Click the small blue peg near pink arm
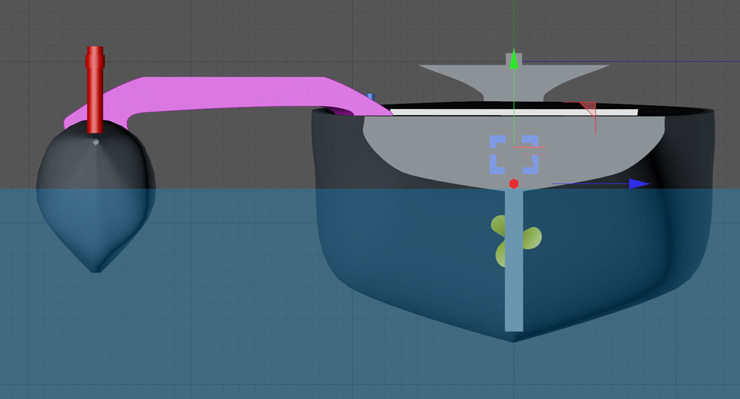Viewport: 740px width, 399px height. [x=370, y=97]
